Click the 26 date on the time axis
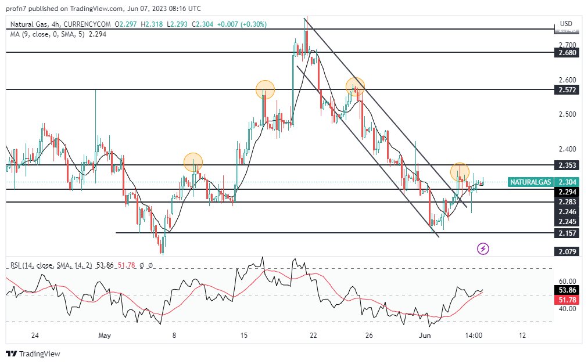 point(369,336)
